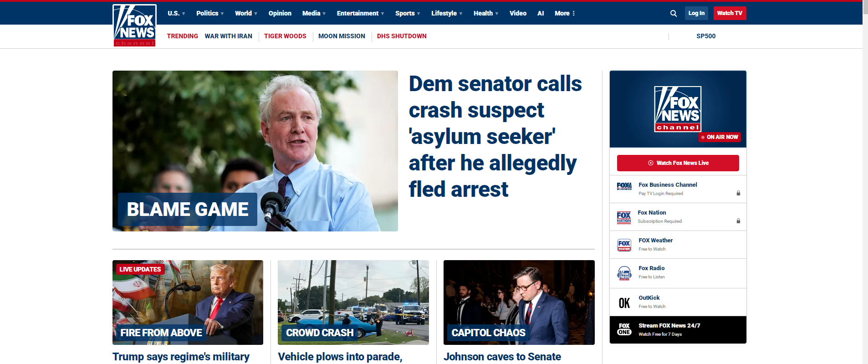868x364 pixels.
Task: Click the lock icon beside Fox Nation
Action: (738, 221)
